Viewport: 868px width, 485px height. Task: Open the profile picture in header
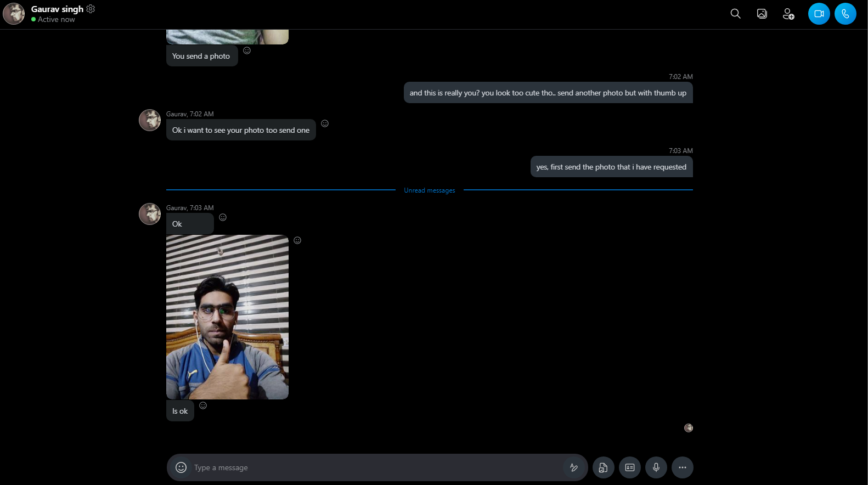point(14,14)
